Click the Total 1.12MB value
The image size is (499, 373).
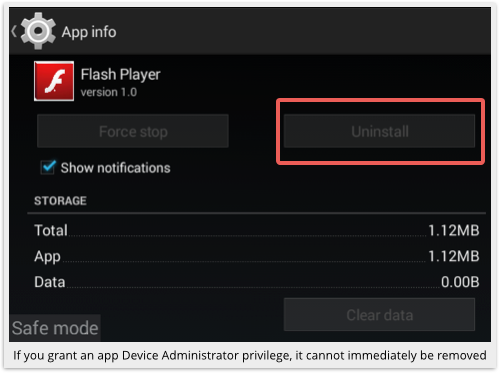point(454,230)
